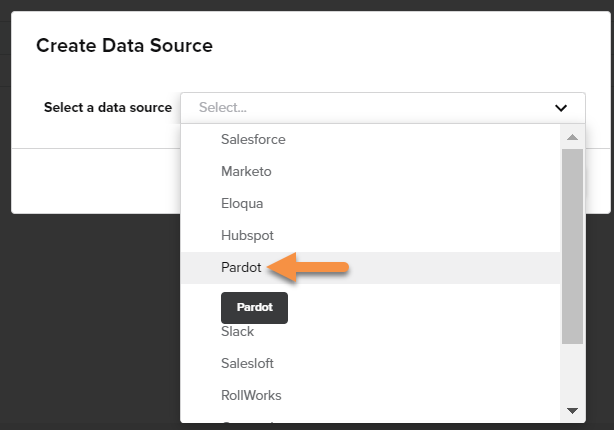Select the Slack option
The height and width of the screenshot is (430, 614).
click(370, 332)
